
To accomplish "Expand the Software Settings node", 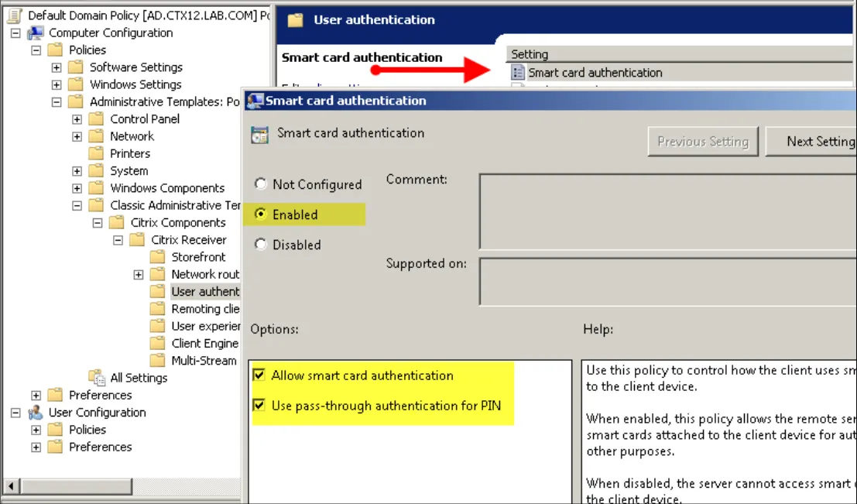I will pos(57,67).
